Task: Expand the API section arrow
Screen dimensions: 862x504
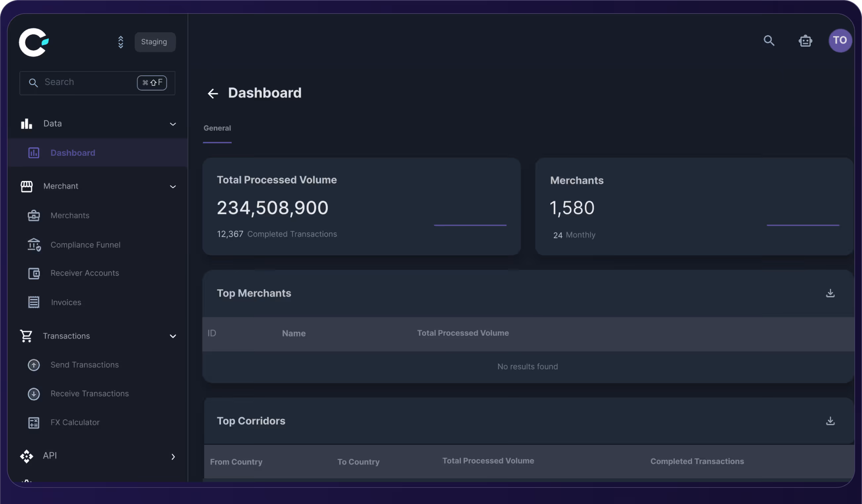Action: [x=173, y=457]
